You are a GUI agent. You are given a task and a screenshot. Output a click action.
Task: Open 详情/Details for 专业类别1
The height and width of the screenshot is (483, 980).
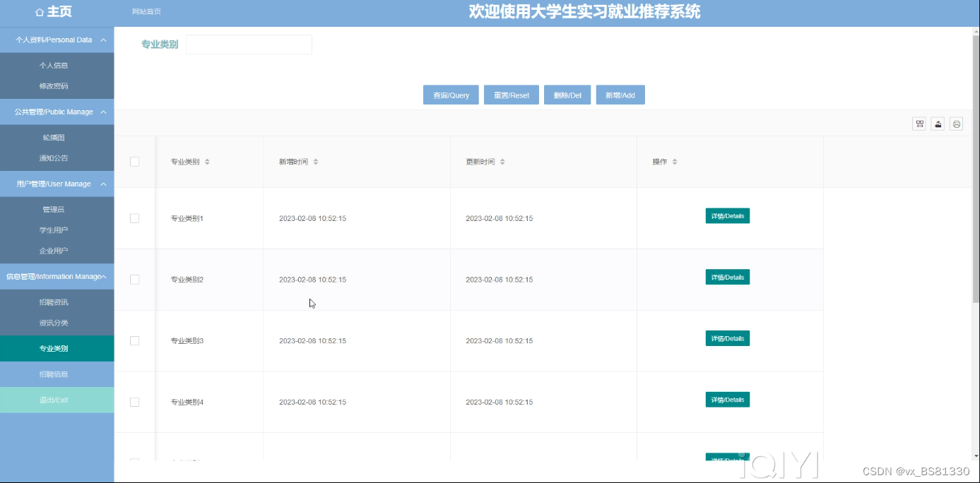[x=727, y=216]
